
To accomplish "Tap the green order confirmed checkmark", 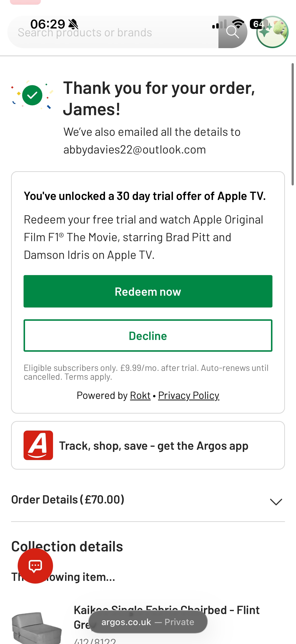I will (32, 95).
